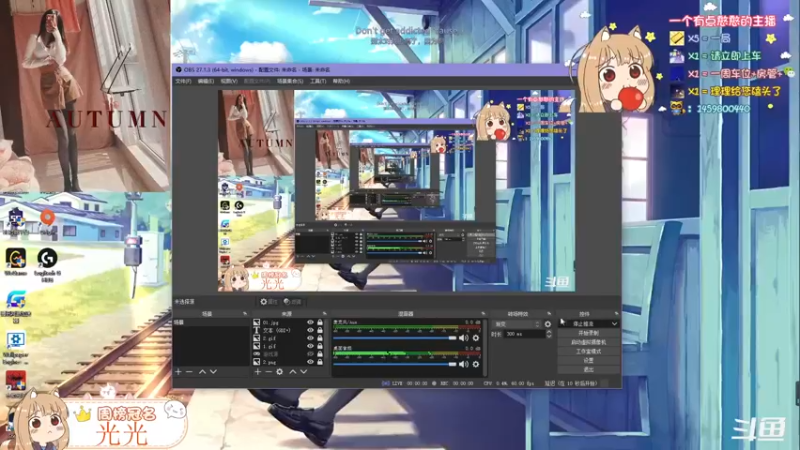The image size is (800, 450).
Task: Open source 属性 (properties) gear button
Action: coord(268,302)
